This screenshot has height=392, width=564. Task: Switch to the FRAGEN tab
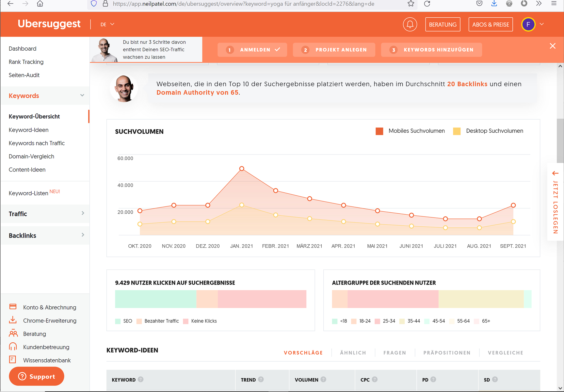click(395, 353)
